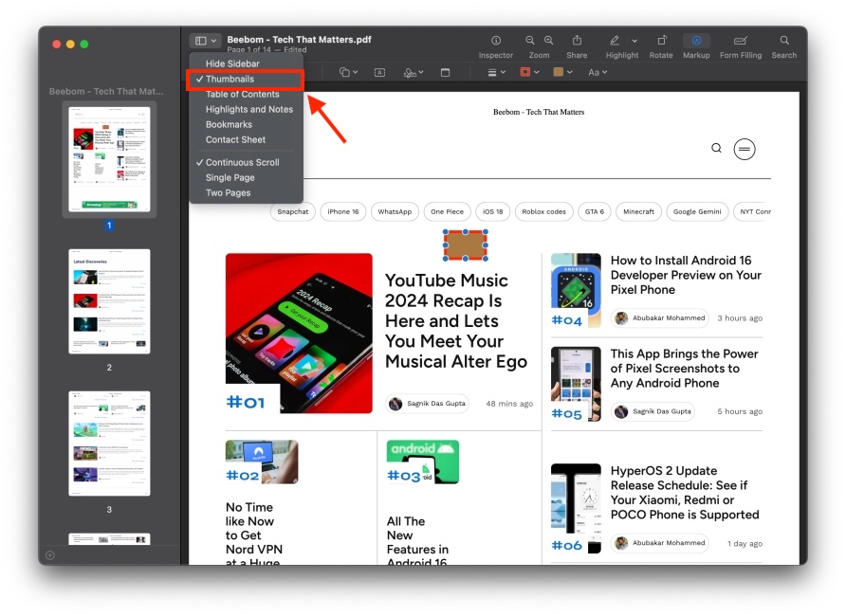
Task: Add a note with the Note tool
Action: (x=445, y=72)
